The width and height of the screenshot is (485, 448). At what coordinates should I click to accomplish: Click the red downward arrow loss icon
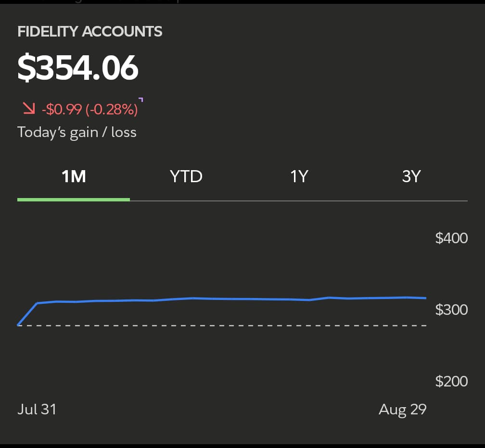pyautogui.click(x=29, y=109)
